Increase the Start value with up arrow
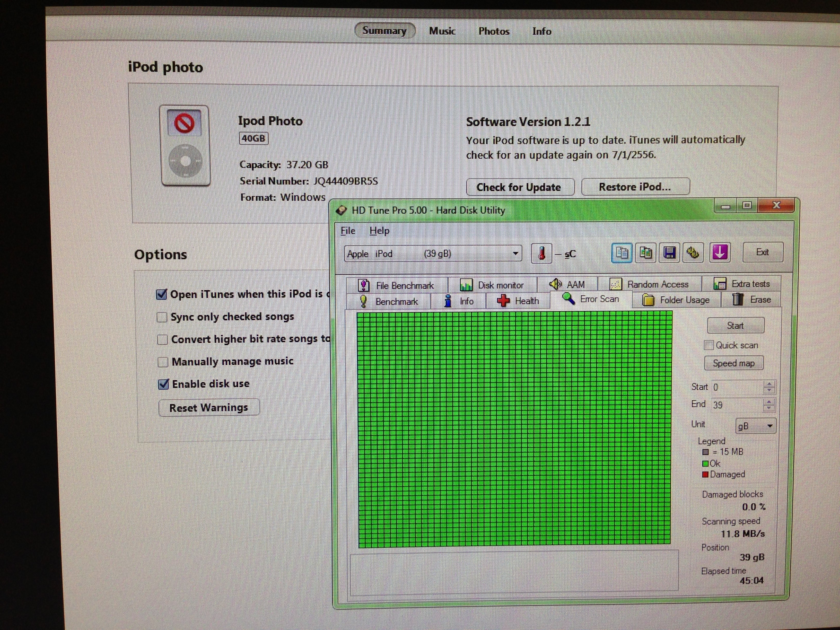The height and width of the screenshot is (630, 840). (x=769, y=384)
